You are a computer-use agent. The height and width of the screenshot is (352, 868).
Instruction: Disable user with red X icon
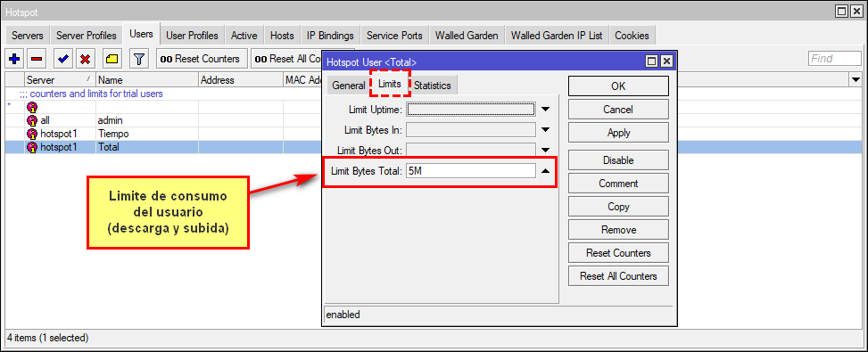pos(85,59)
